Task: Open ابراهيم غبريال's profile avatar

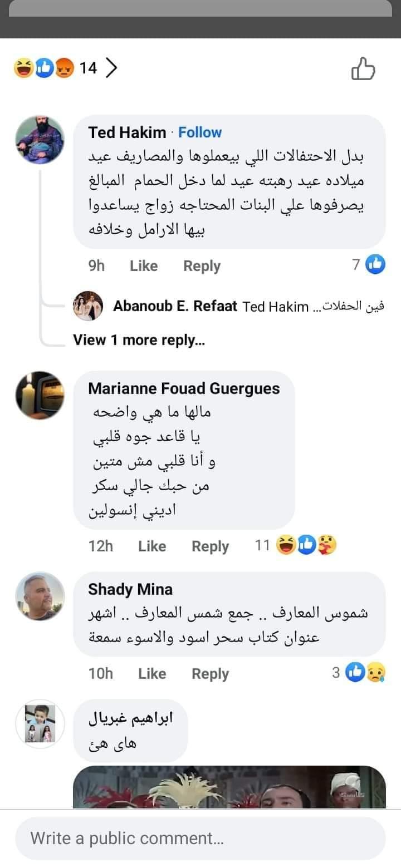Action: point(40,724)
